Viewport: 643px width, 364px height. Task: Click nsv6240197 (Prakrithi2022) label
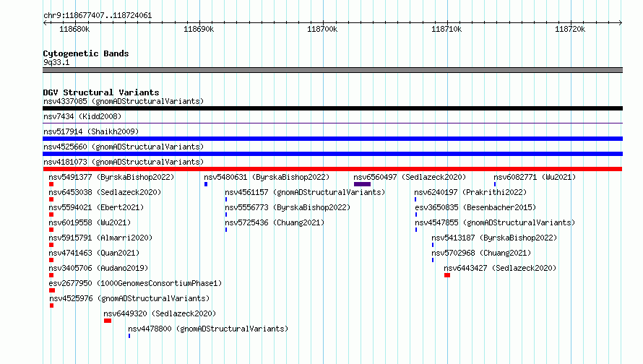pos(470,192)
